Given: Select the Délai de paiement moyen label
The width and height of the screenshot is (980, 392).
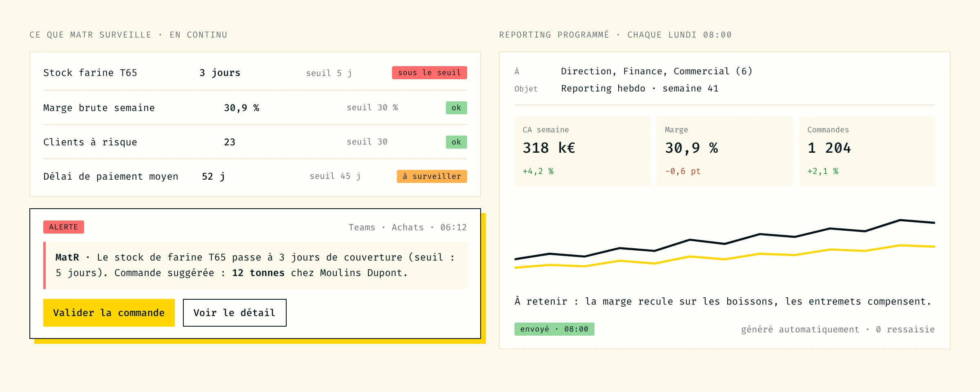Looking at the screenshot, I should 111,176.
